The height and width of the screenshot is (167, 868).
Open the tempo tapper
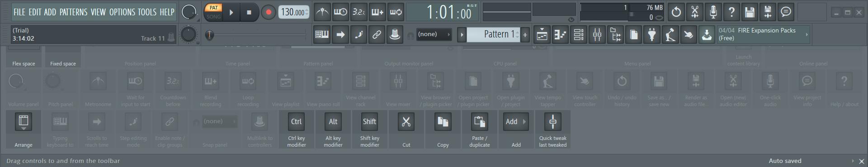click(x=670, y=34)
